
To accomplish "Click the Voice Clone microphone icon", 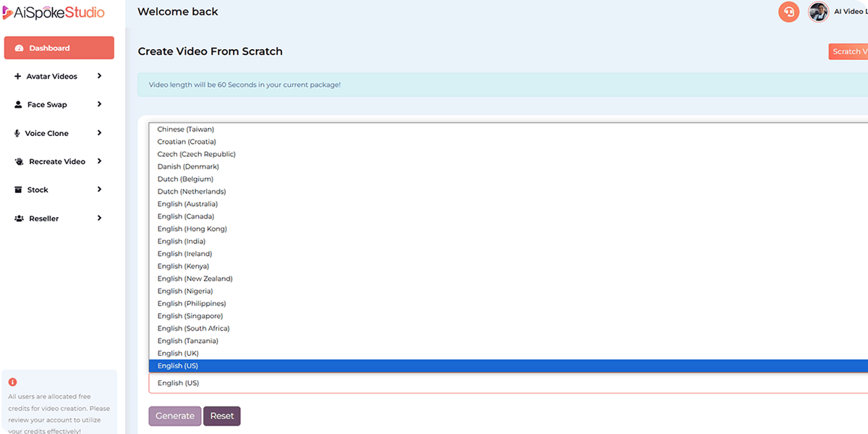I will [18, 133].
